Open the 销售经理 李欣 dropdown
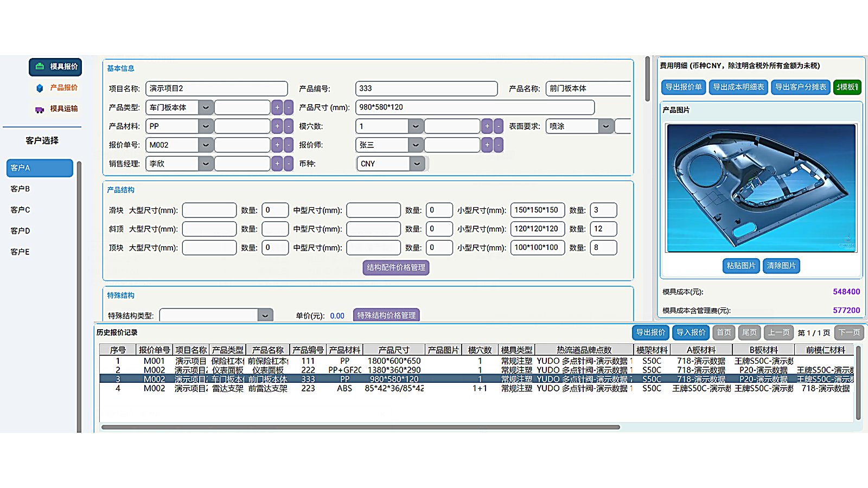This screenshot has height=488, width=868. 206,164
